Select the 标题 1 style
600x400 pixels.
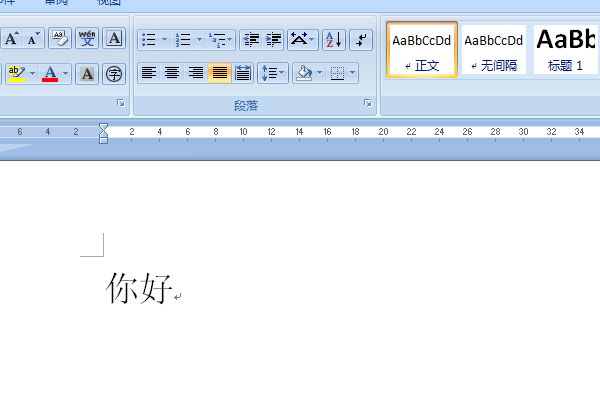(x=566, y=50)
